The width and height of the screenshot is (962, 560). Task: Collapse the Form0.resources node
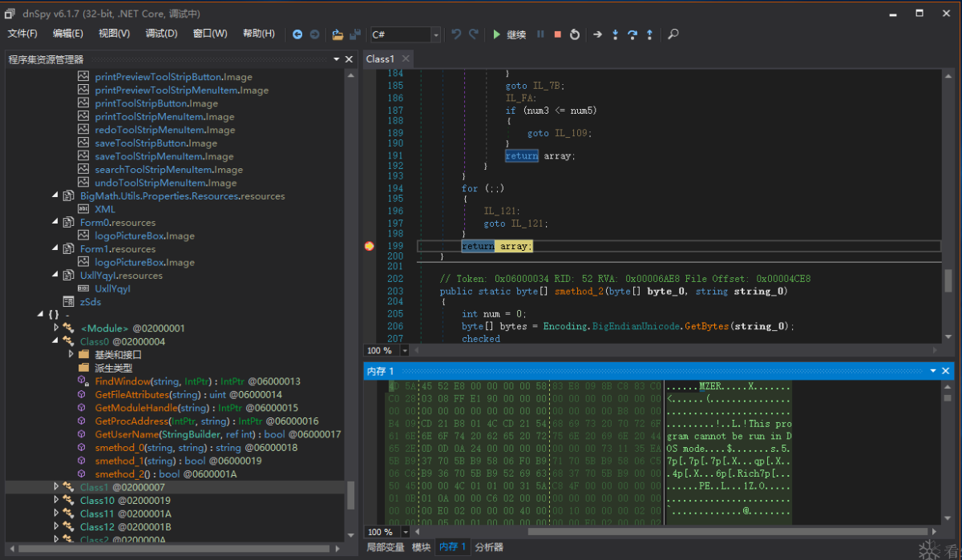click(55, 223)
